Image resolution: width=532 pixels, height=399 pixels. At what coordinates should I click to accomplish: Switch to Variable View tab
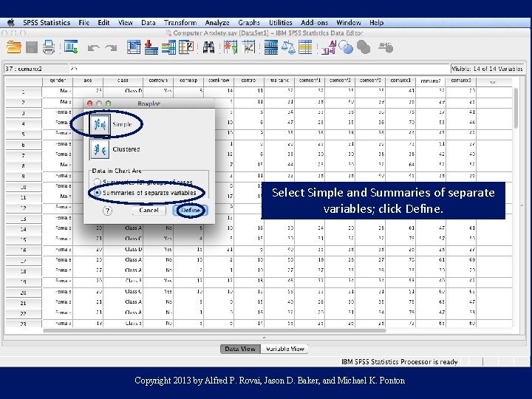point(284,349)
